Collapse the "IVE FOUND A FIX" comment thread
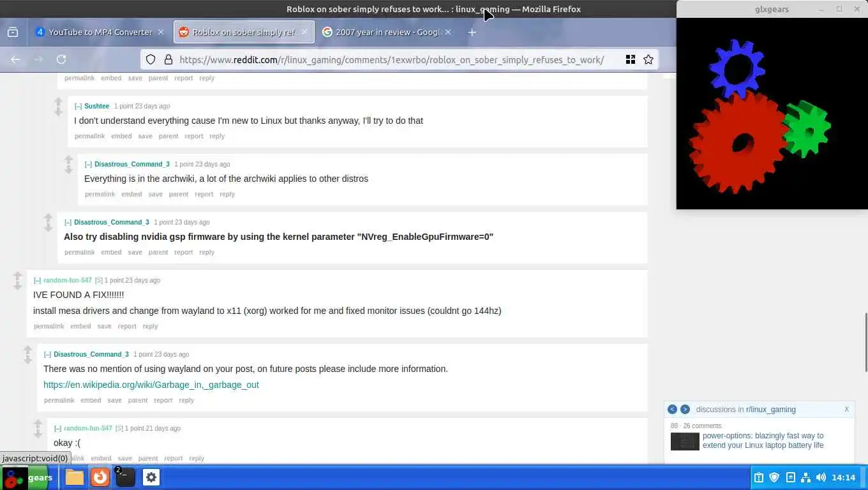Image resolution: width=868 pixels, height=490 pixels. (37, 281)
